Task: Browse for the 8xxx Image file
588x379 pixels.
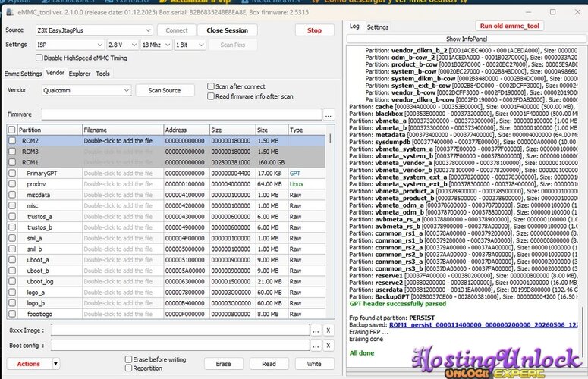Action: (316, 330)
